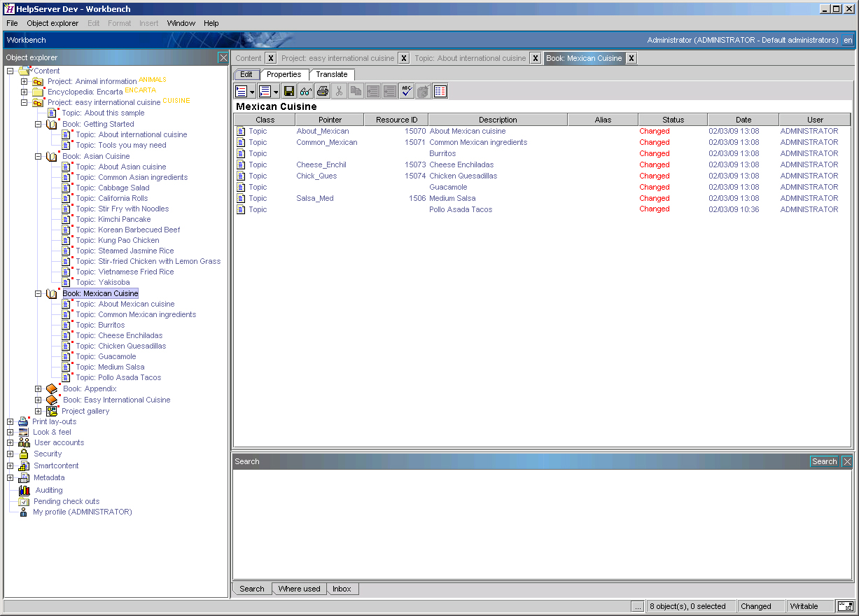Expand the Book: Appendix node

click(39, 388)
